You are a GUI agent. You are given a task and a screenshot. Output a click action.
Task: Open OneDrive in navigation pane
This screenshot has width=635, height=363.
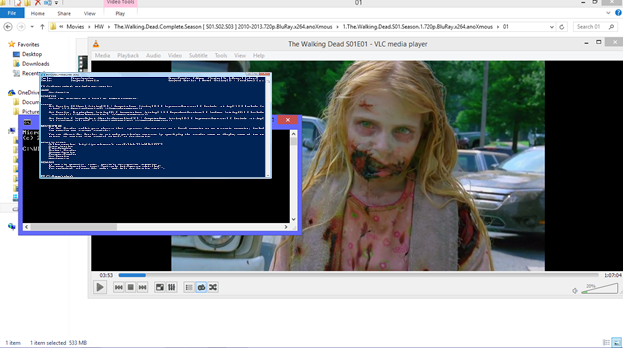pyautogui.click(x=28, y=92)
